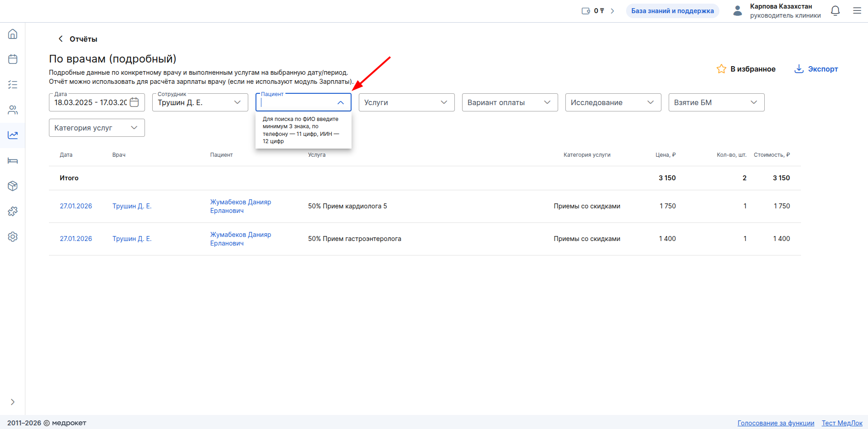Open the patients sidebar icon

(x=13, y=110)
